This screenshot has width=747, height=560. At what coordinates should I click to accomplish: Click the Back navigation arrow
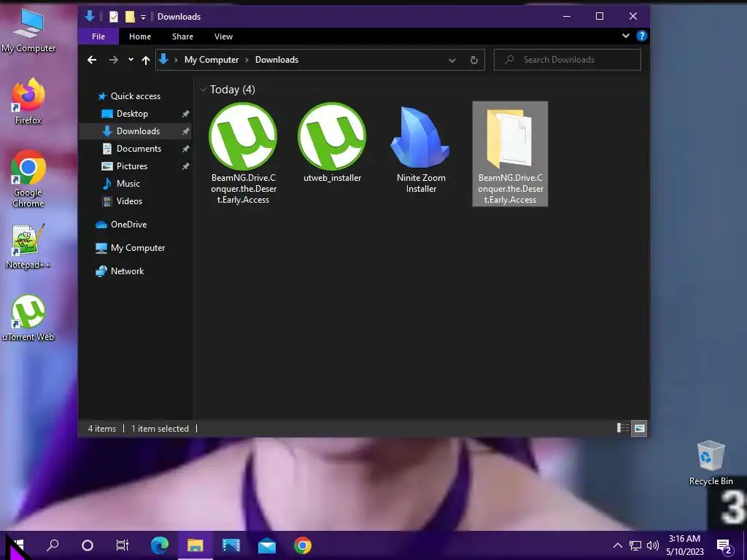[92, 60]
